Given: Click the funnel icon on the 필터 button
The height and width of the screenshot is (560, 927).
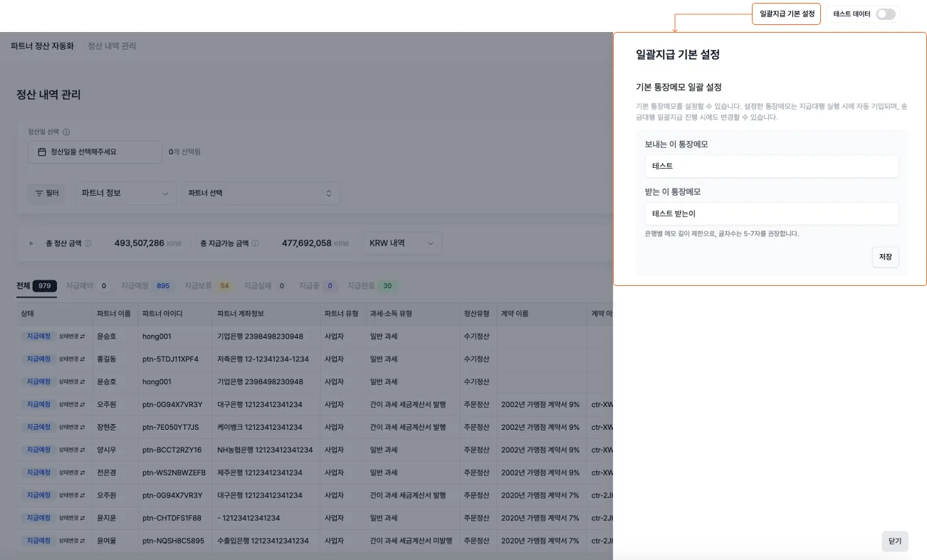Looking at the screenshot, I should [x=38, y=193].
